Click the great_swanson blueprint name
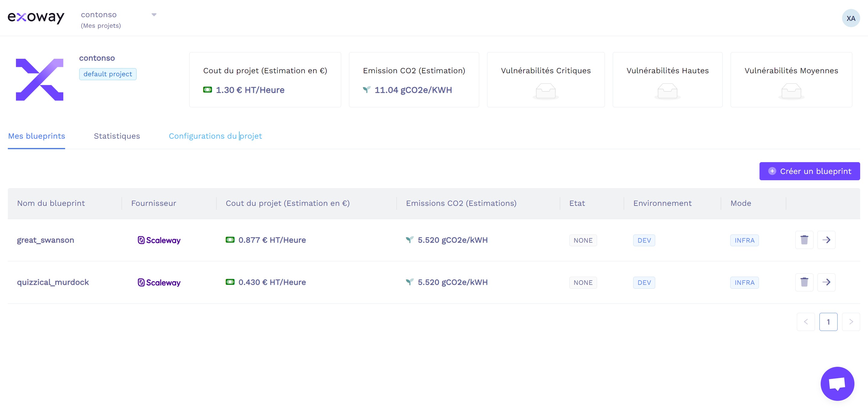 coord(46,240)
